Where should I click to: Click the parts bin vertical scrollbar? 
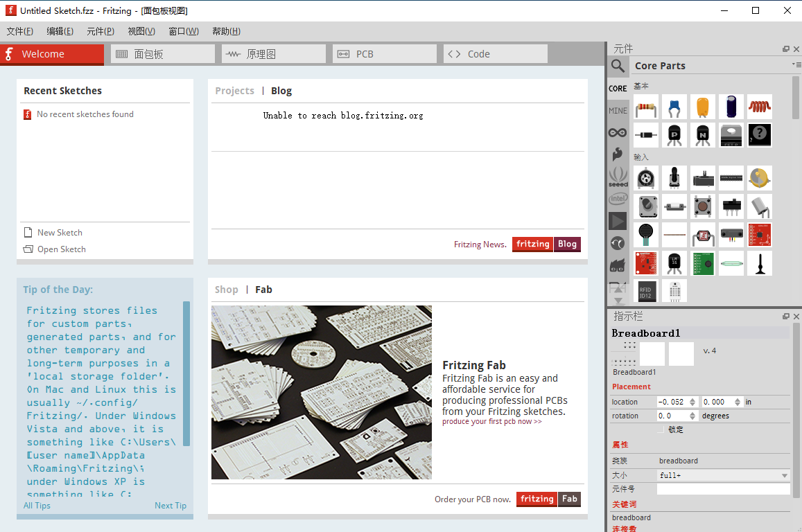pos(795,98)
